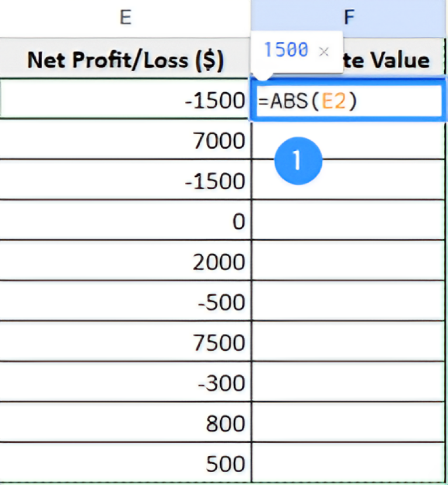Select the -1500 cell directly below 7000
448x485 pixels.
point(125,181)
